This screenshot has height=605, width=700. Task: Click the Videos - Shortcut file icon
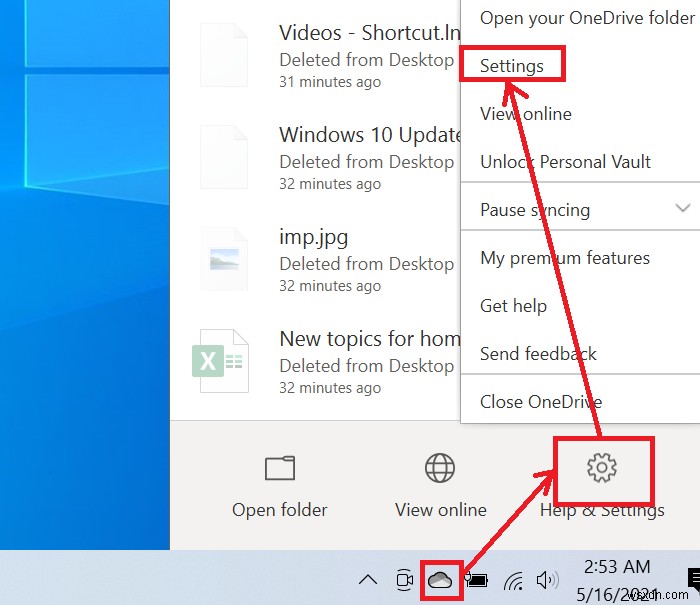coord(224,55)
